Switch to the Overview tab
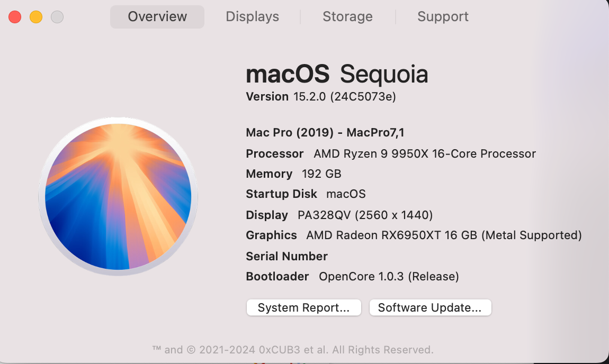609x364 pixels. click(x=157, y=17)
